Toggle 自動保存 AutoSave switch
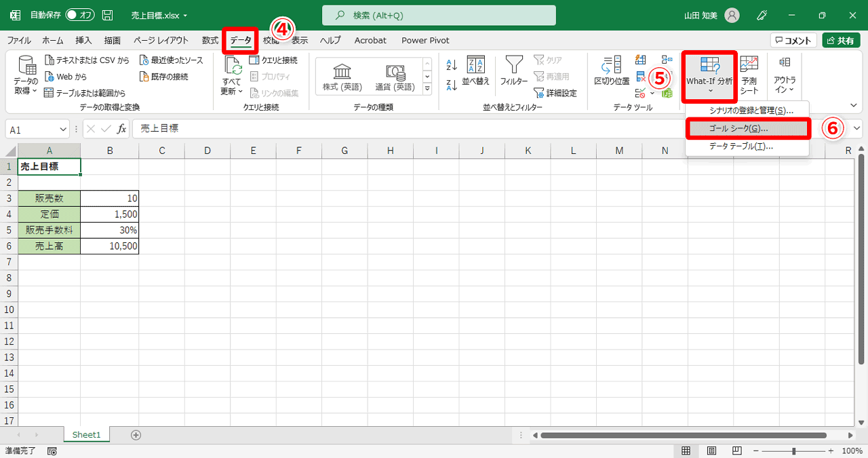The width and height of the screenshot is (868, 458). coord(80,15)
